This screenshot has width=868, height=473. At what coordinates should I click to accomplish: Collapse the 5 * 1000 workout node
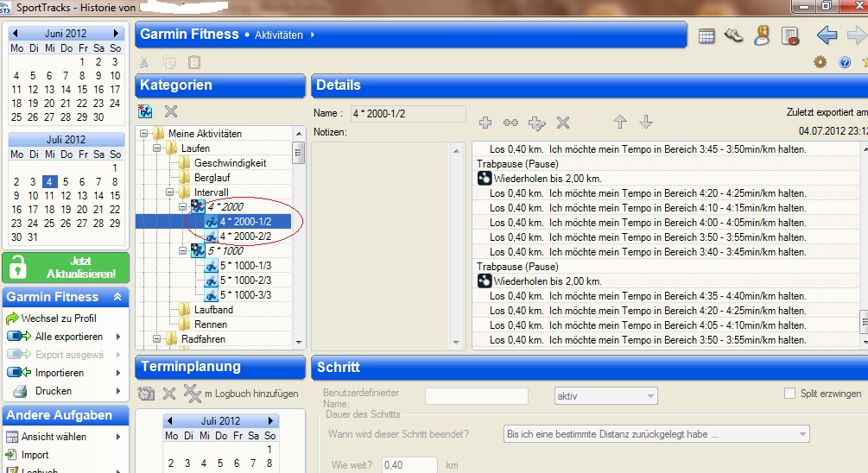(x=183, y=251)
